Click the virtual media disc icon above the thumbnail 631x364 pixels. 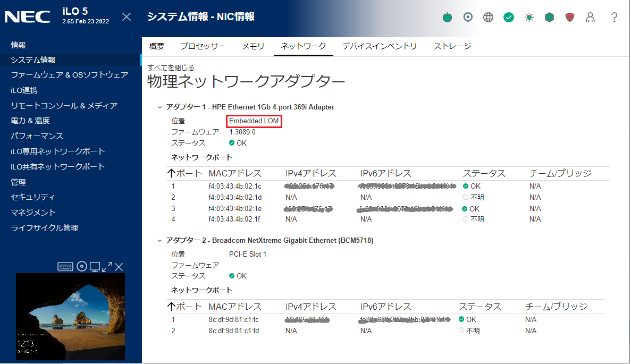82,266
